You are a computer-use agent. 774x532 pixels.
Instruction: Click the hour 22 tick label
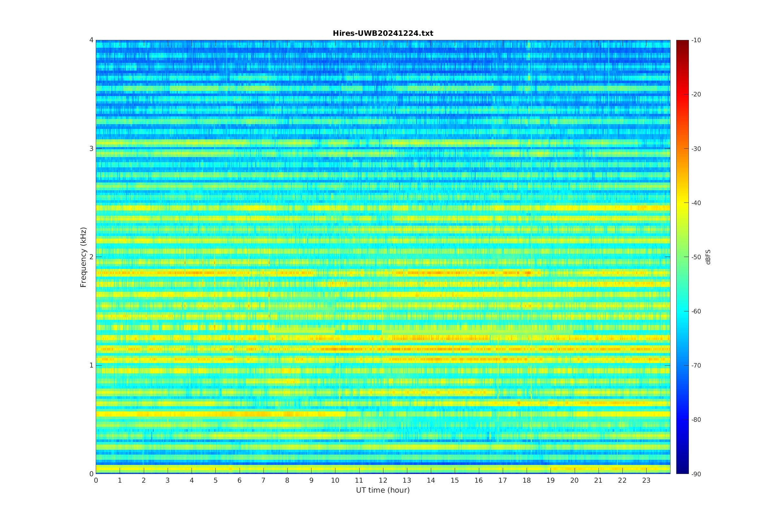pos(622,480)
